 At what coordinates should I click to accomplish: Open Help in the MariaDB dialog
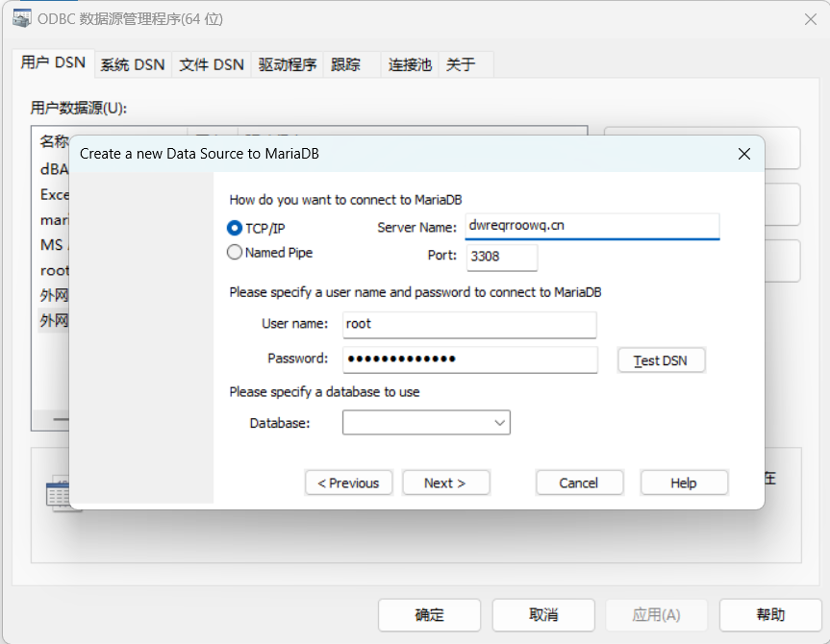684,483
